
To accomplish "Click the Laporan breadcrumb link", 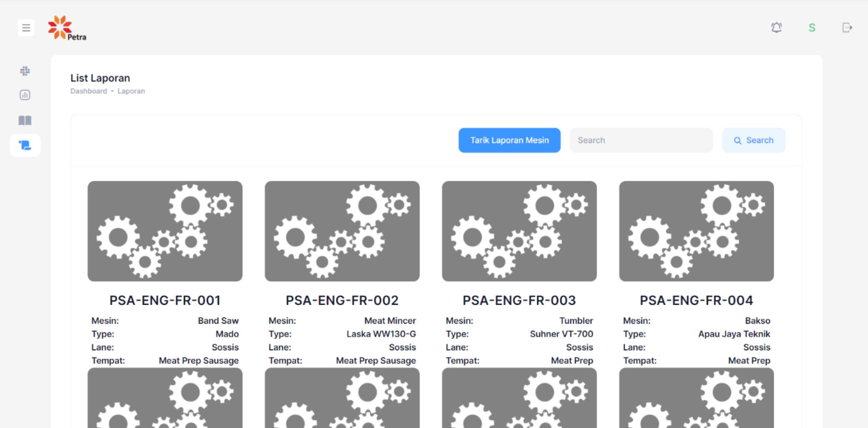I will [x=131, y=91].
